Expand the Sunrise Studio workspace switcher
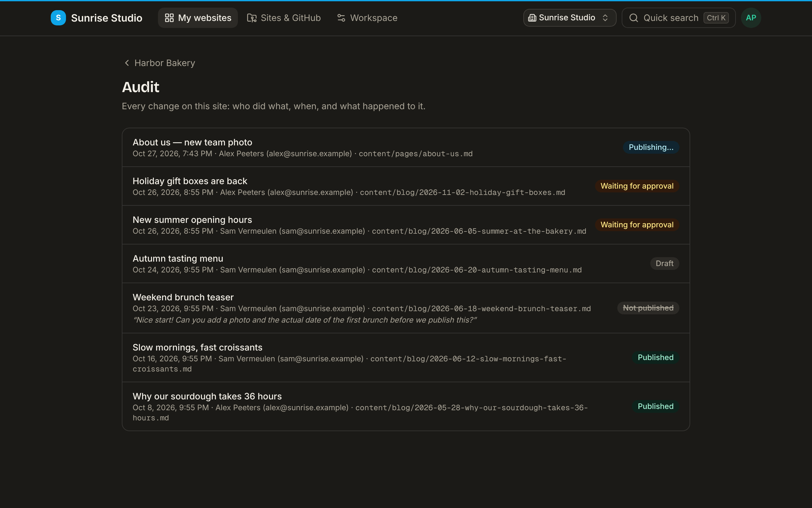Viewport: 812px width, 508px height. pos(569,18)
